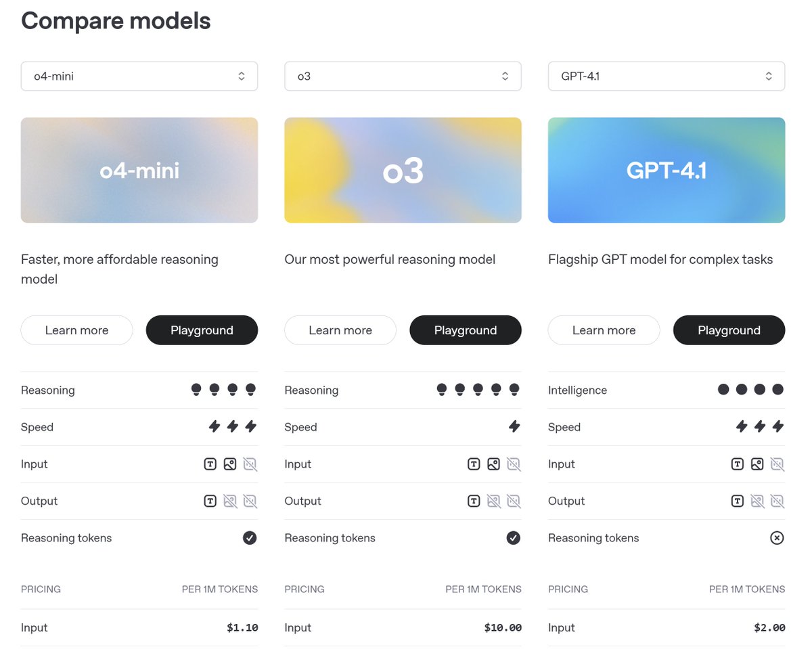Click o4-mini image input icon

coord(230,464)
